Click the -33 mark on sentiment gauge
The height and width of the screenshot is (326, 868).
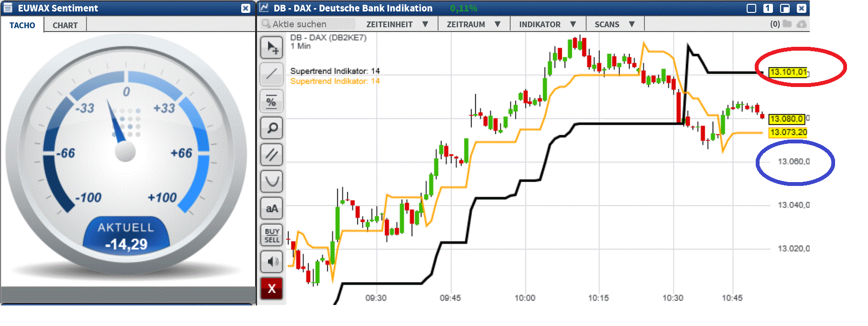85,108
